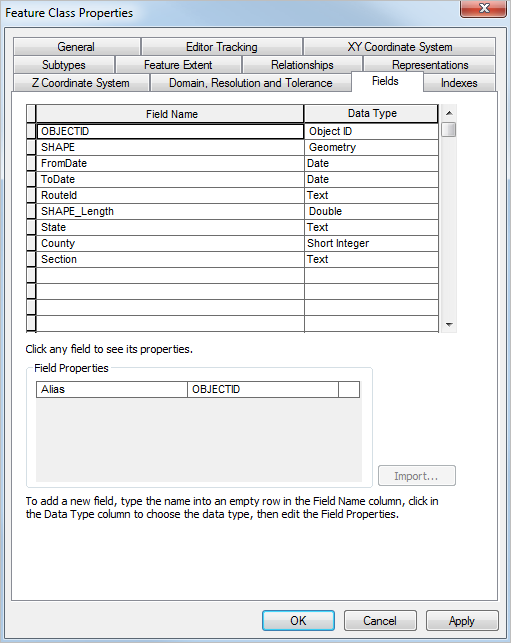This screenshot has height=643, width=511.
Task: Click the fields list scroll down arrow
Action: click(449, 325)
